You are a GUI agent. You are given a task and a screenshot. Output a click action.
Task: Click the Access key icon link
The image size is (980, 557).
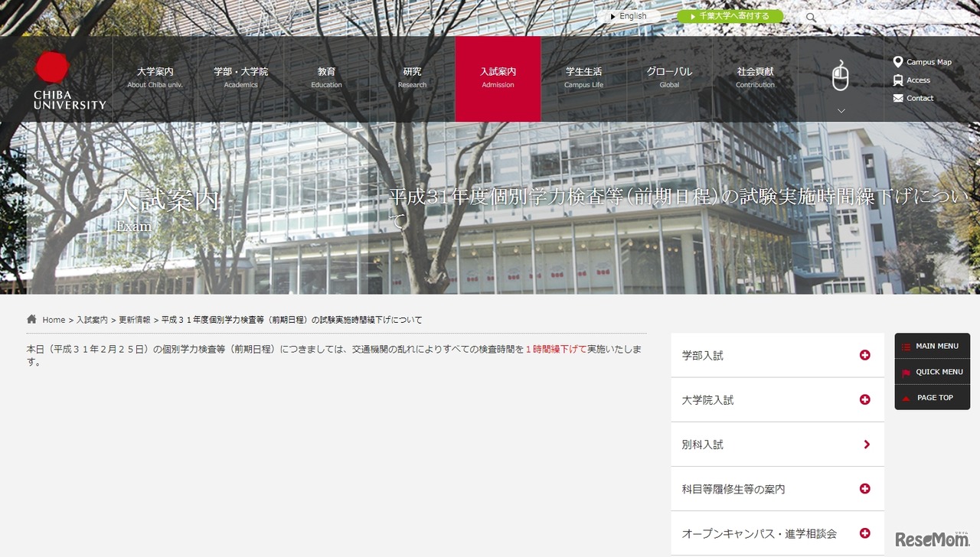point(900,80)
